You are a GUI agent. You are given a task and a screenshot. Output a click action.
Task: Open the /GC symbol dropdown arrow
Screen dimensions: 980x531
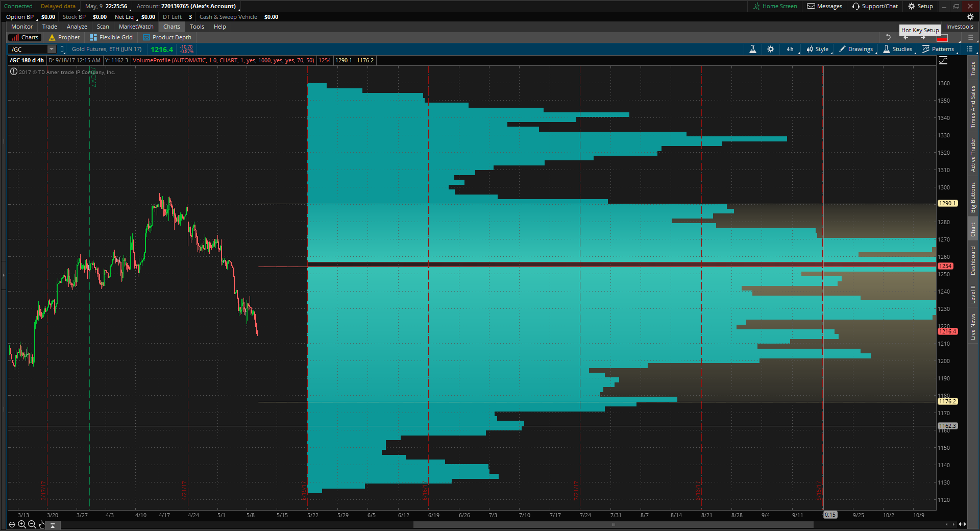pyautogui.click(x=52, y=50)
